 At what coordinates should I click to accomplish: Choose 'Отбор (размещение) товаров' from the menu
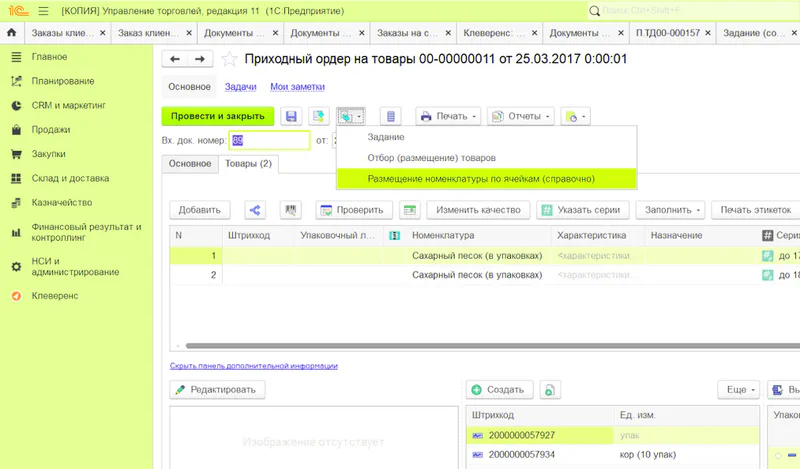(x=431, y=158)
